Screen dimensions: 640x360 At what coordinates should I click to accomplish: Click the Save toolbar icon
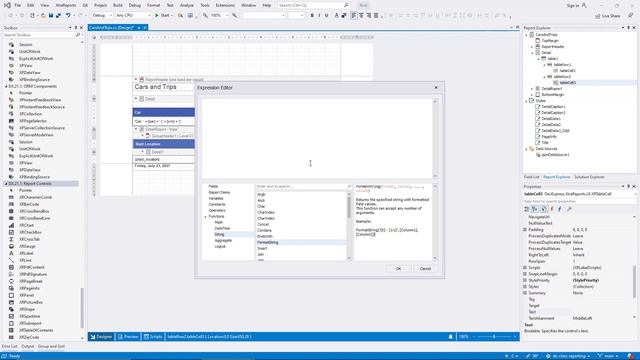[51, 16]
